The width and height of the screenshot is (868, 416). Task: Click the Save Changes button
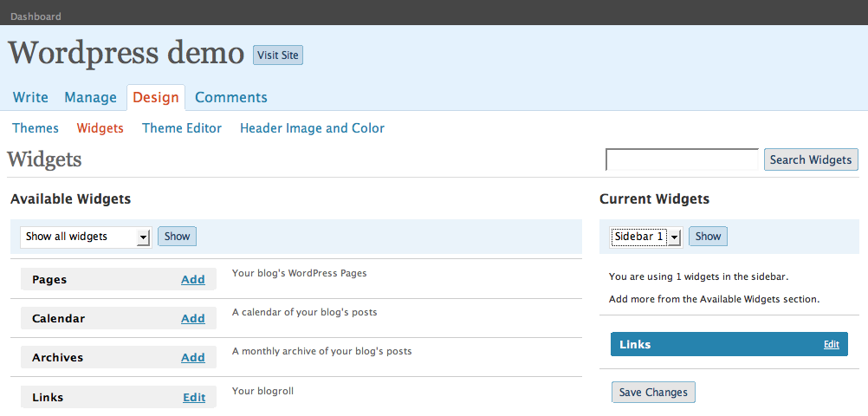click(653, 393)
